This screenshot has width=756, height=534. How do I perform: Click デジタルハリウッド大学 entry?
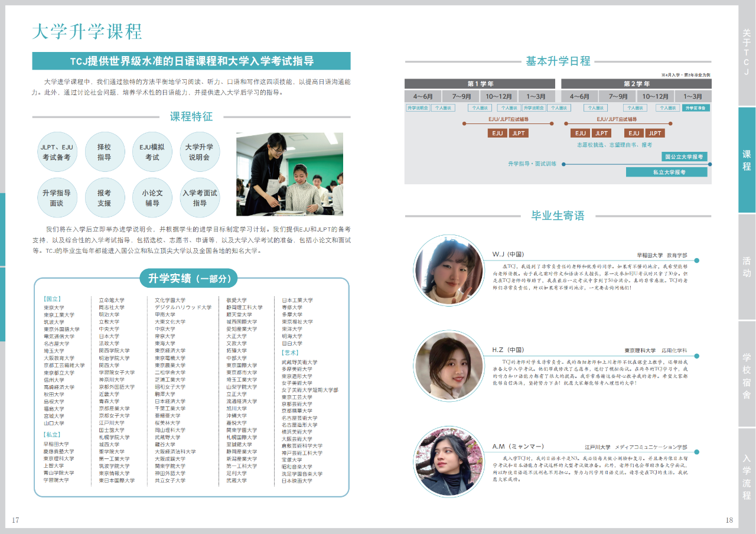[x=183, y=308]
